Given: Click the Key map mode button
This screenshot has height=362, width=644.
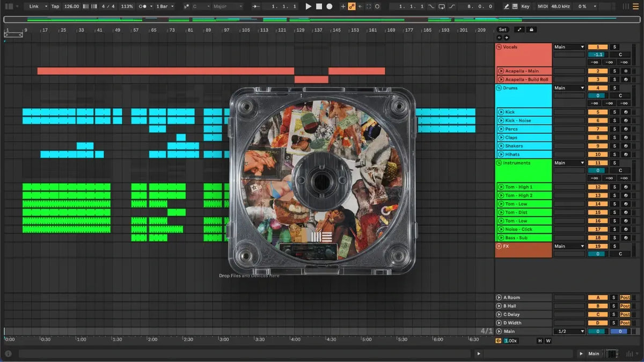Looking at the screenshot, I should pos(525,6).
